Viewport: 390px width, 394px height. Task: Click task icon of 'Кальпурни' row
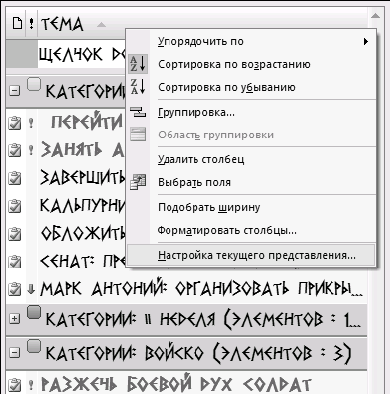pyautogui.click(x=14, y=206)
